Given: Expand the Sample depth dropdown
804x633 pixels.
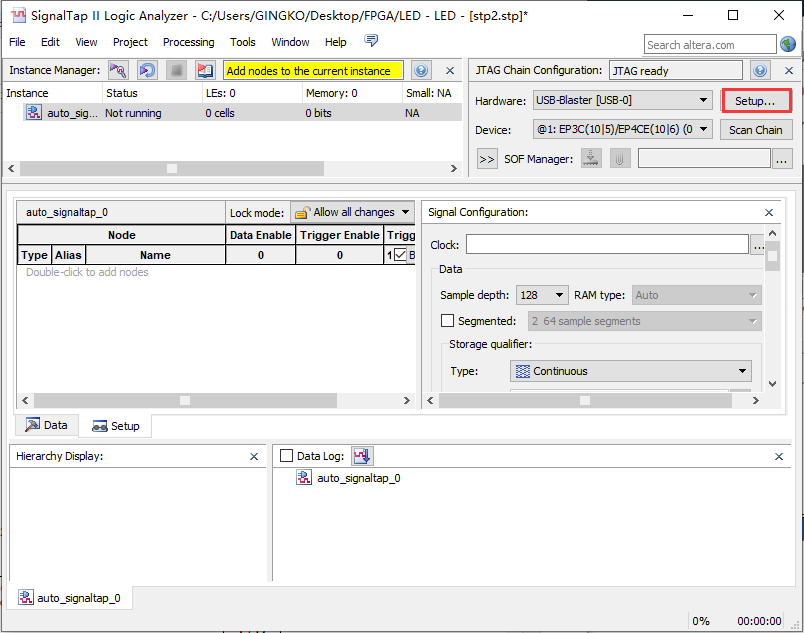Looking at the screenshot, I should pos(542,295).
